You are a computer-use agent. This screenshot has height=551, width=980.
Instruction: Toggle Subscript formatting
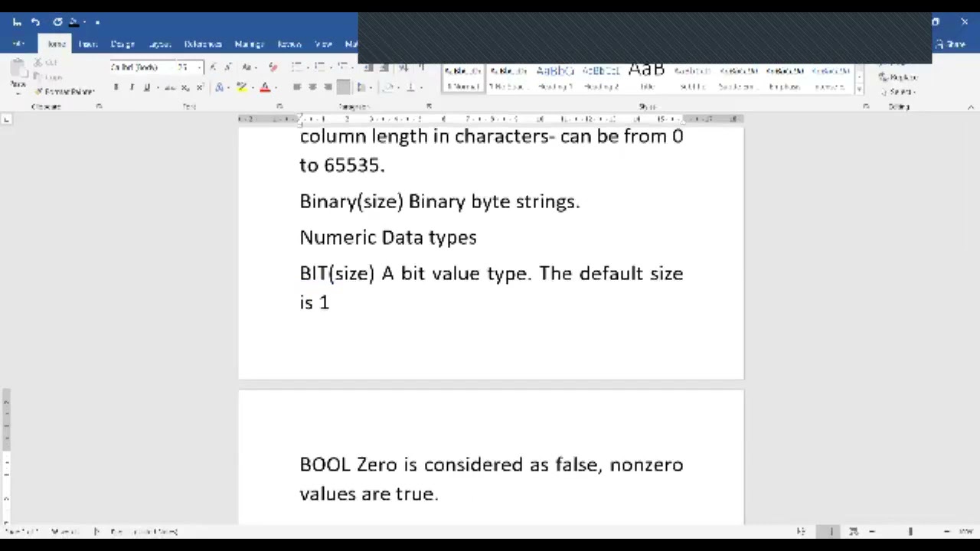185,87
